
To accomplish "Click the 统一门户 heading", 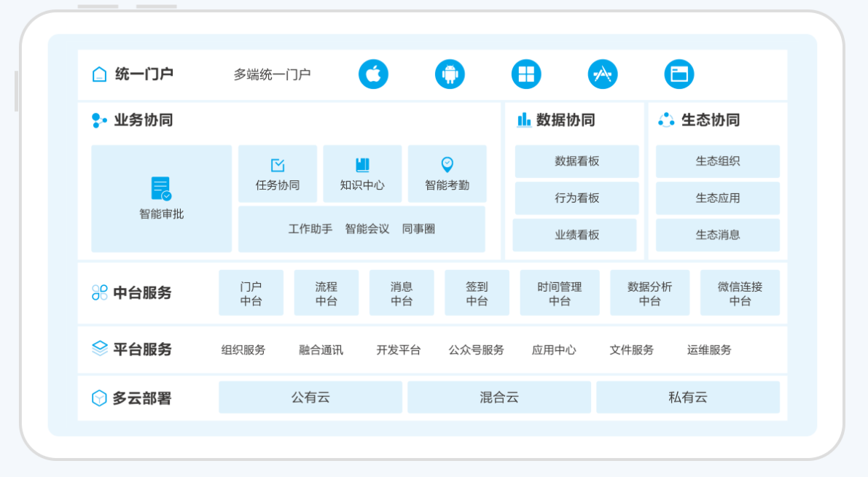I will (x=144, y=74).
